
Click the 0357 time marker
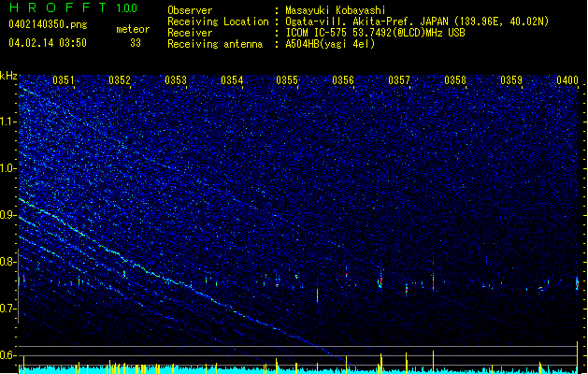399,80
